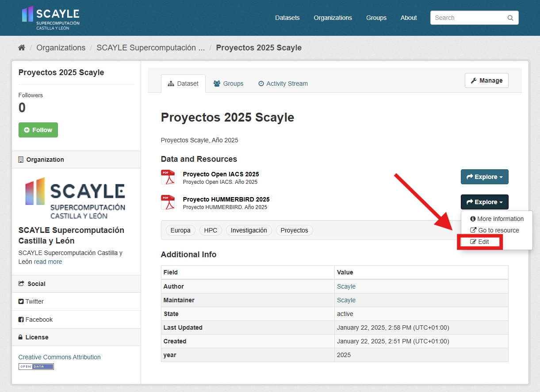540x392 pixels.
Task: Open the Proyecto HUMMERBIRD 2025 resource
Action: (x=226, y=199)
